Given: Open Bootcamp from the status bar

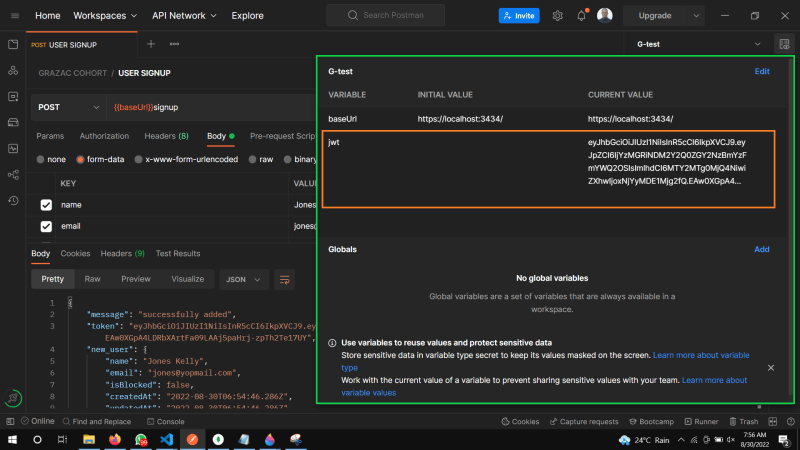Looking at the screenshot, I should point(651,421).
